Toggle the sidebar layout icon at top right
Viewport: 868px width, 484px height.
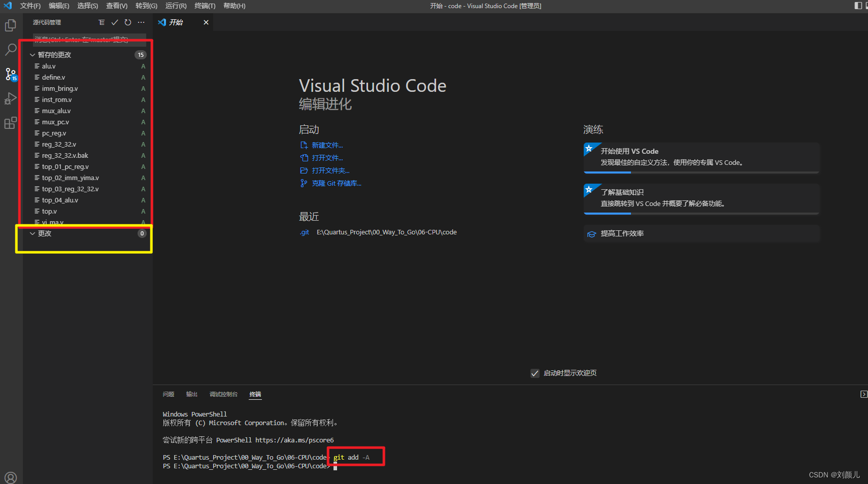(858, 6)
